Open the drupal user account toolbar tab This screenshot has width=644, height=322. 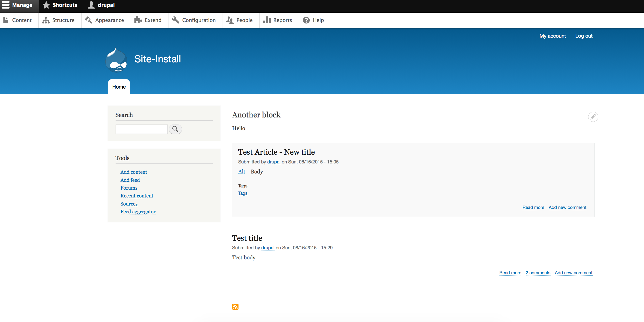(101, 5)
